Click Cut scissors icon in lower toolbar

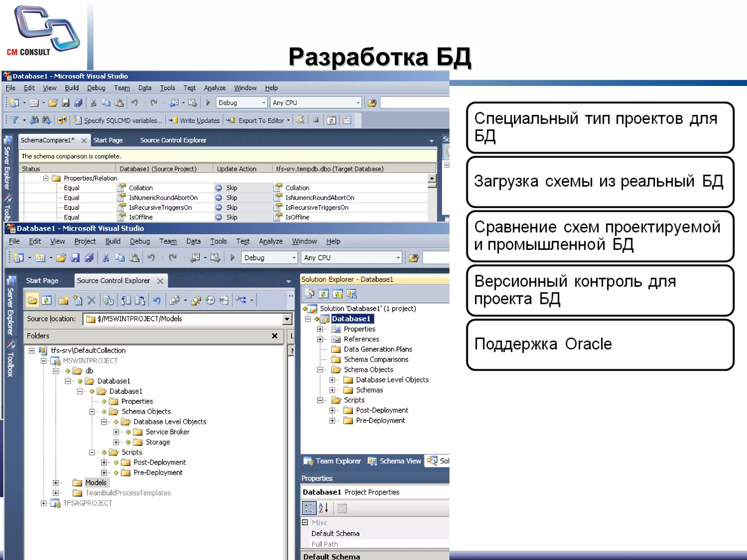coord(106,258)
